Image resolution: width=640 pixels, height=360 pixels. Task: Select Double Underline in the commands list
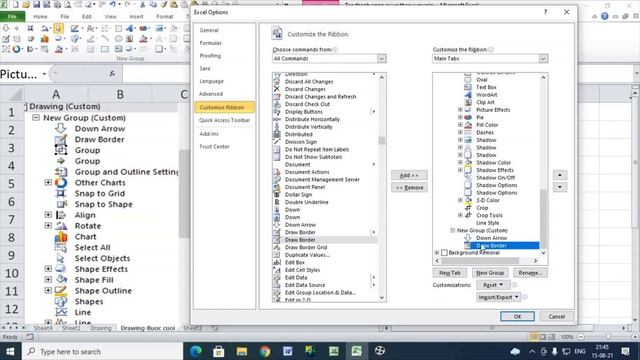tap(306, 202)
